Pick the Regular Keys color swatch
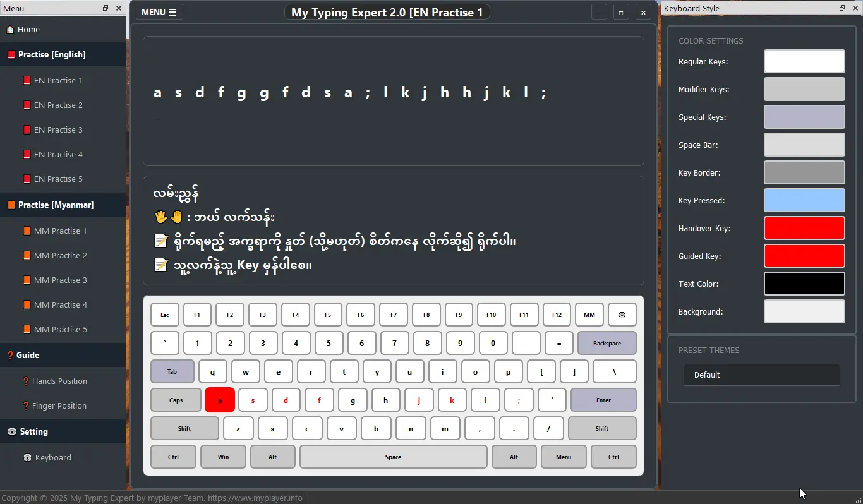The image size is (863, 504). [804, 61]
